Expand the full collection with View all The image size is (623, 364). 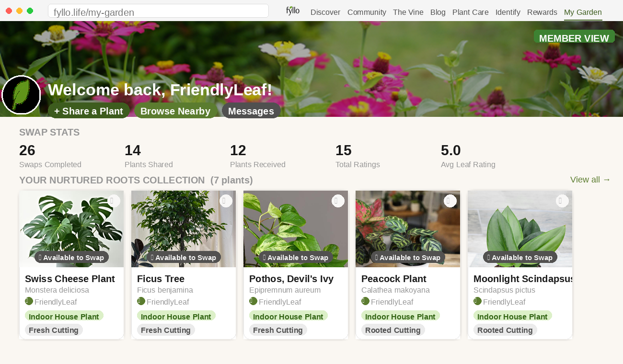tap(589, 180)
